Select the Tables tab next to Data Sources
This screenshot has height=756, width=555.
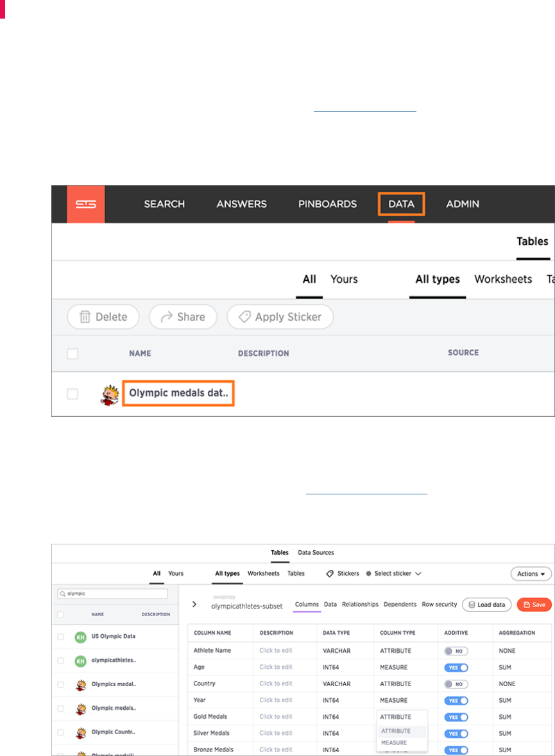[x=280, y=553]
